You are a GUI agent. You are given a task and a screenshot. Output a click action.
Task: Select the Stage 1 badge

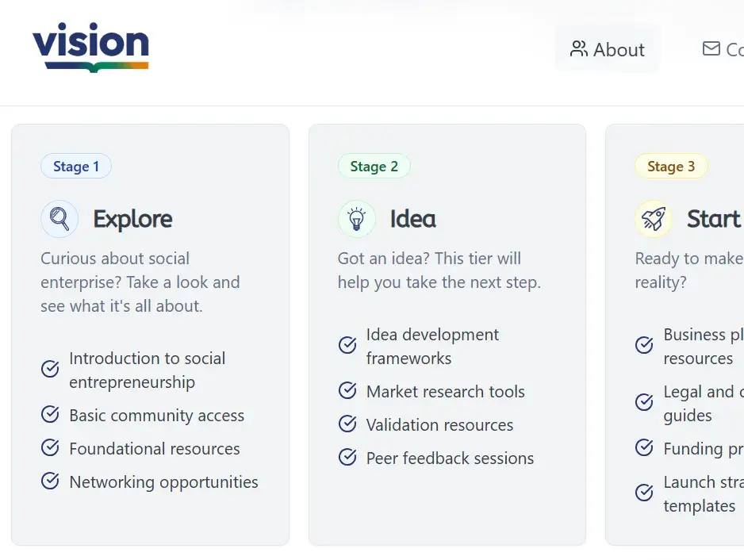click(76, 167)
